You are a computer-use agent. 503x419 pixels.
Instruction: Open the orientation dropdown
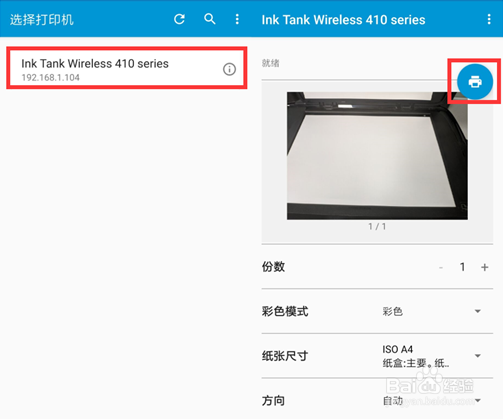(432, 400)
